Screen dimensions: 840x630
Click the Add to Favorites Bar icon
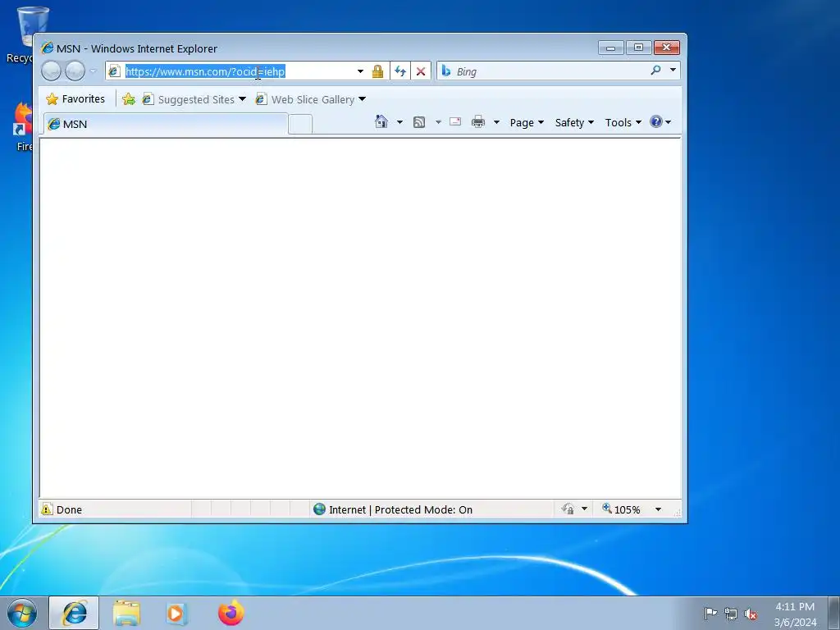pyautogui.click(x=129, y=99)
